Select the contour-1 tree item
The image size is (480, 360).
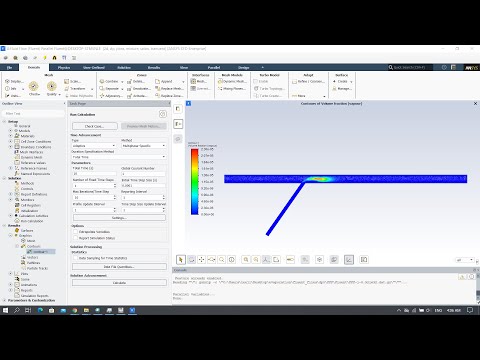(x=41, y=252)
